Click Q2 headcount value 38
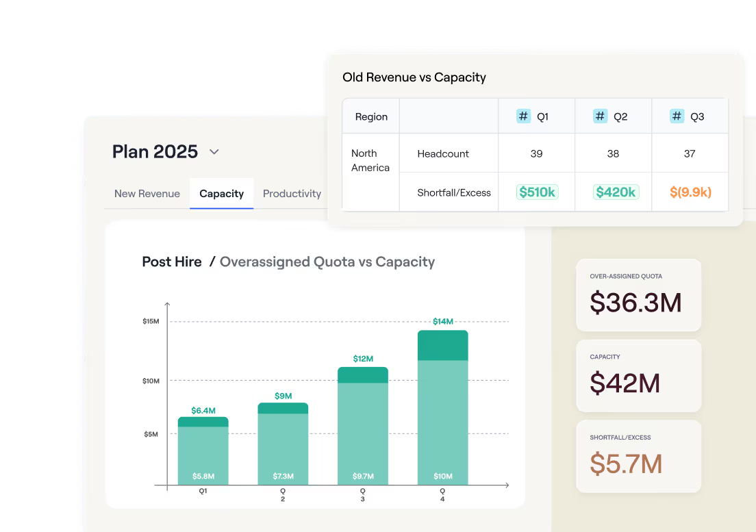The width and height of the screenshot is (756, 532). click(x=613, y=154)
